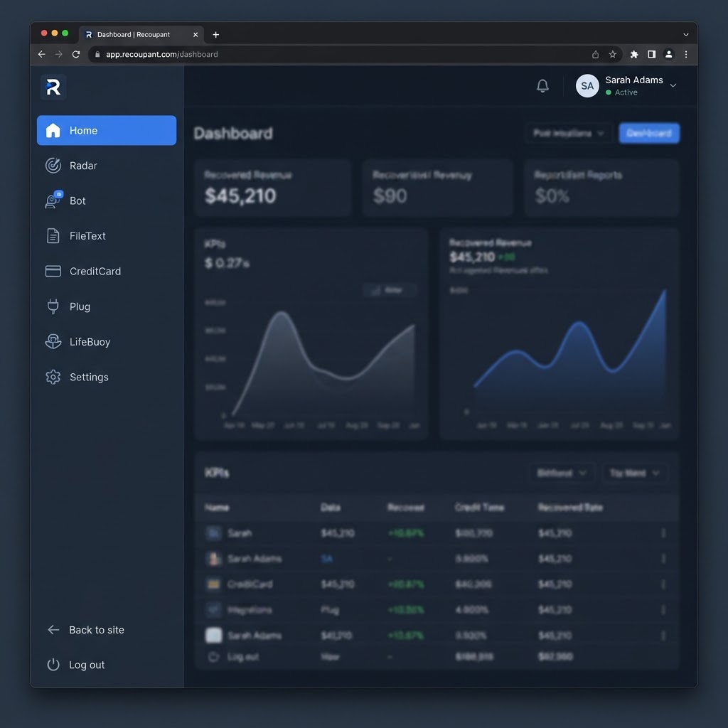Click the Radar target icon
The width and height of the screenshot is (728, 728).
pyautogui.click(x=53, y=166)
